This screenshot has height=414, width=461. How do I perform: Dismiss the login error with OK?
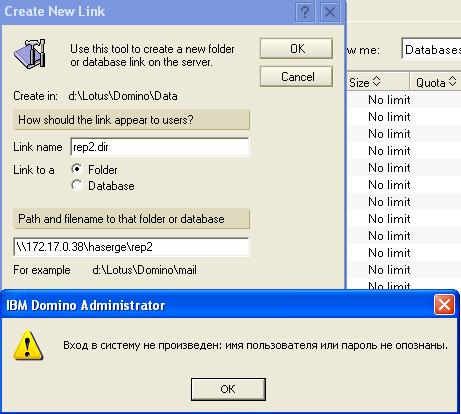pos(228,389)
